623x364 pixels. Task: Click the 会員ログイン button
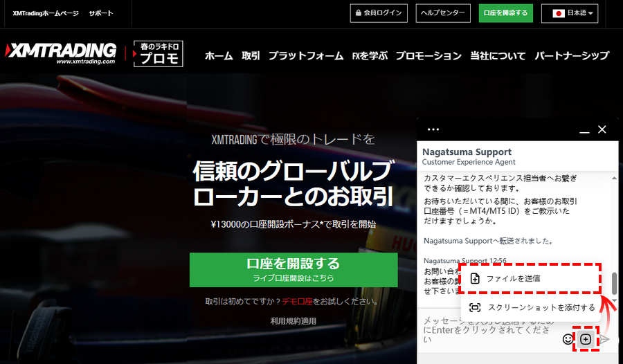(x=379, y=13)
